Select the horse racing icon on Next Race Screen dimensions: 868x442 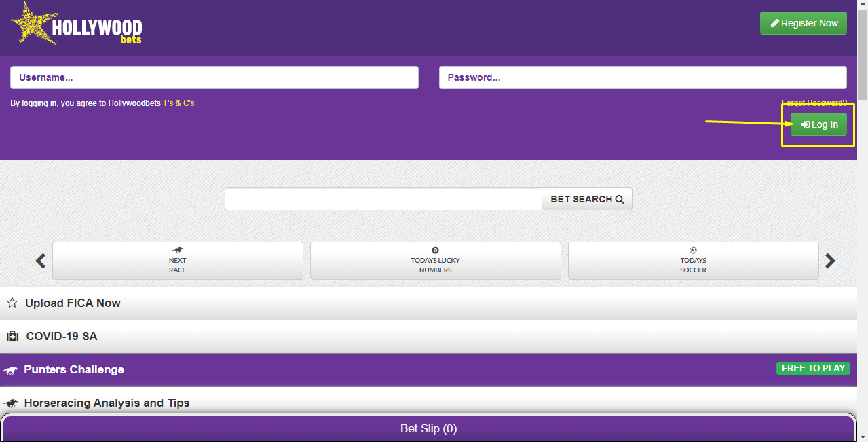tap(177, 251)
